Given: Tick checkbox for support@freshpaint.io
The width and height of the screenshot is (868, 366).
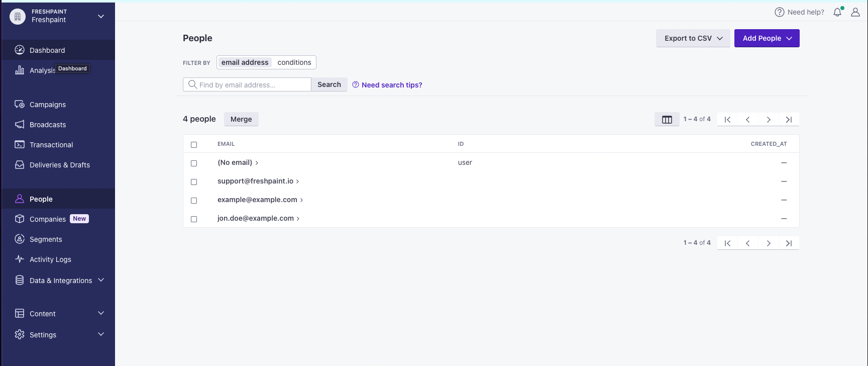Looking at the screenshot, I should tap(194, 182).
